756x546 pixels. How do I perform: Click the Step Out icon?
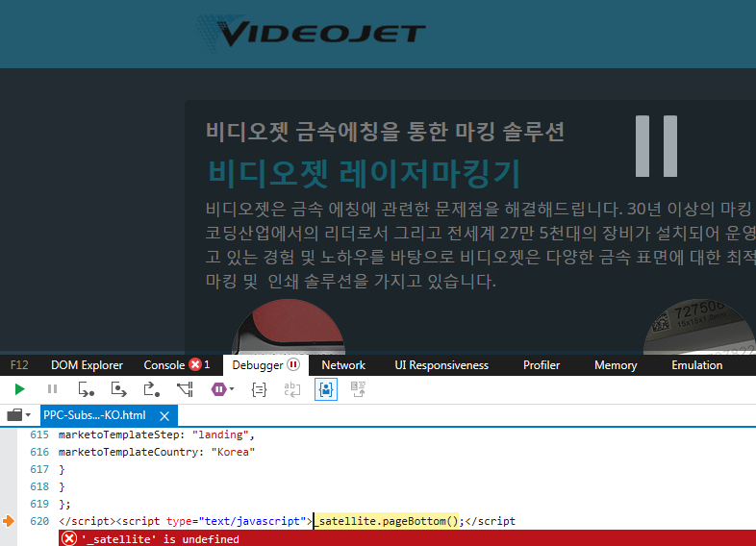coord(151,389)
